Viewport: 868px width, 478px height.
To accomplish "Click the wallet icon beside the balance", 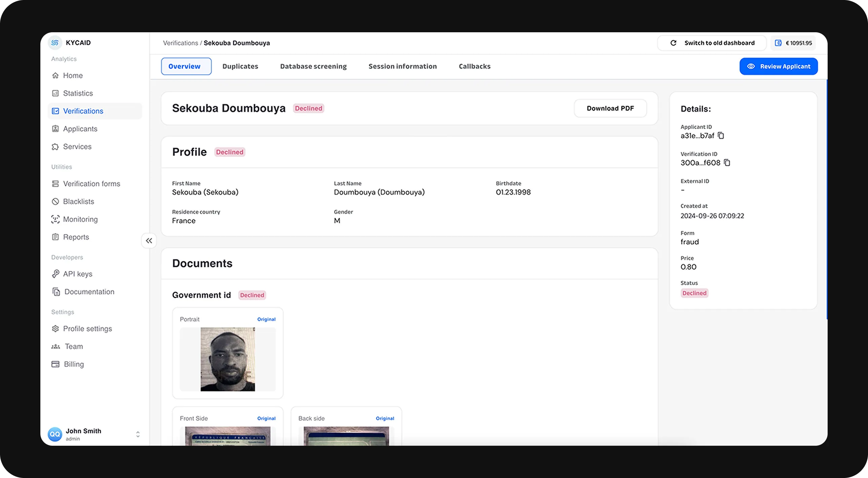I will coord(779,43).
